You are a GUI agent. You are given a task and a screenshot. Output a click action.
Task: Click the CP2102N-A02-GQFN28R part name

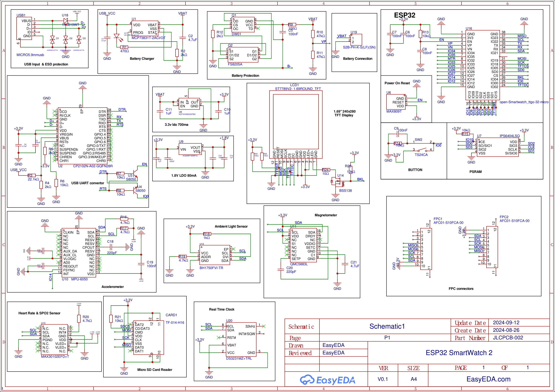93,166
